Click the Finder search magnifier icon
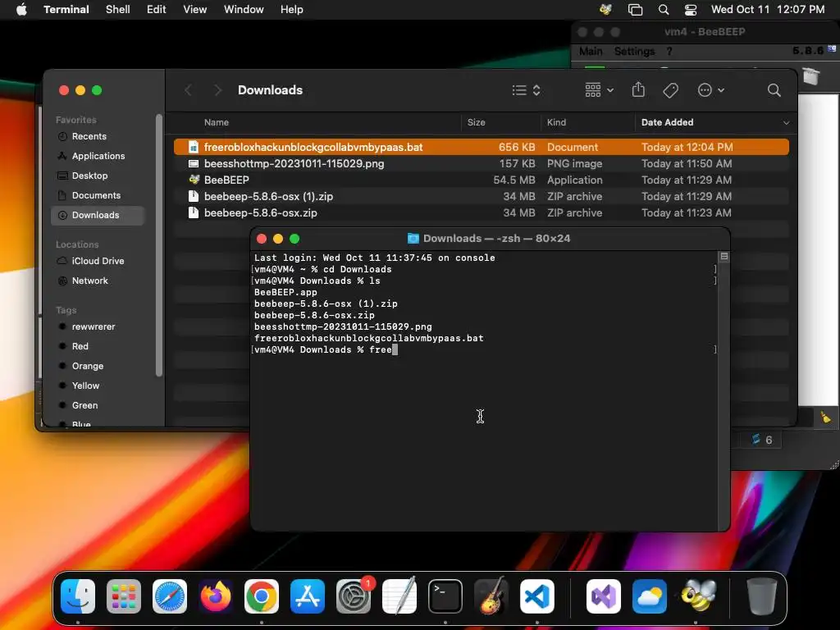The height and width of the screenshot is (630, 840). [774, 90]
